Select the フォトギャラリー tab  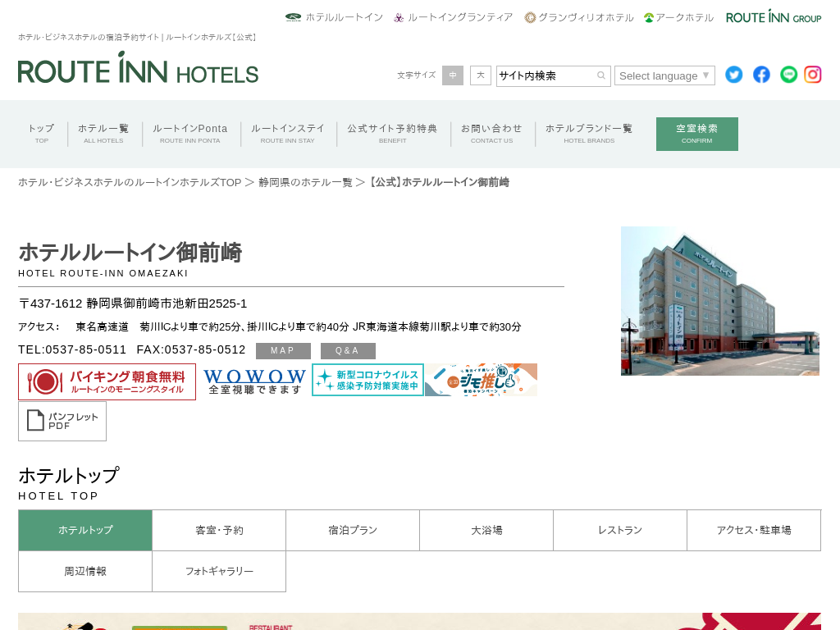click(x=219, y=572)
